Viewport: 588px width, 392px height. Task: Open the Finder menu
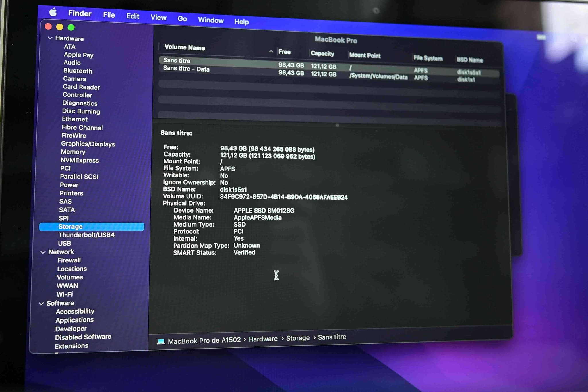[x=80, y=13]
